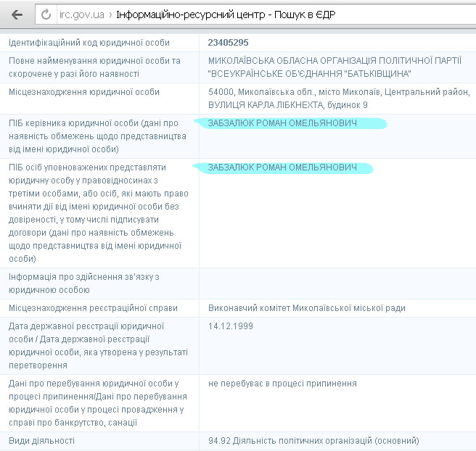Click the 'ПІБ керівника юридичної особи' label
476x451 pixels.
(93, 123)
